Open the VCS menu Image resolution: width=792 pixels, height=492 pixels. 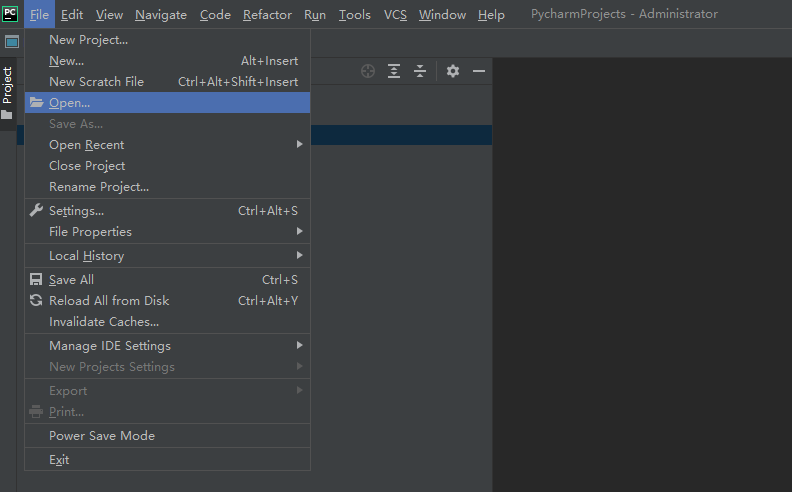pyautogui.click(x=395, y=15)
